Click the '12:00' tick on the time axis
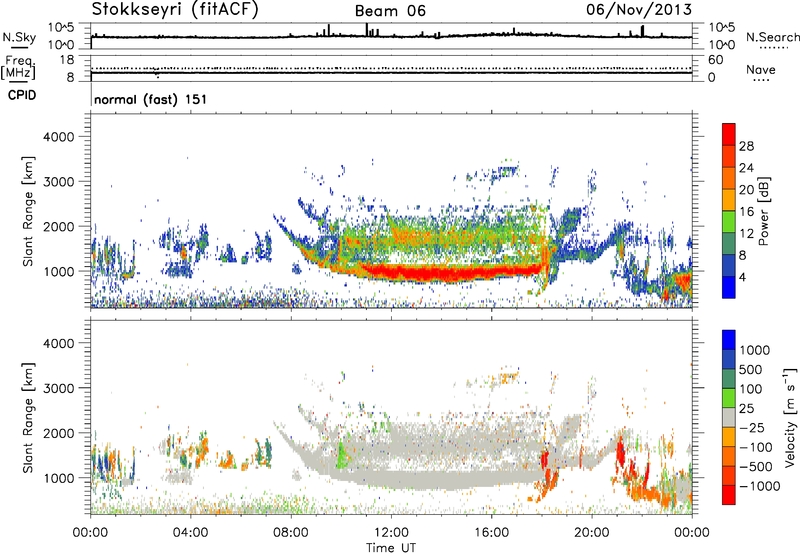800x554 pixels. (x=391, y=533)
